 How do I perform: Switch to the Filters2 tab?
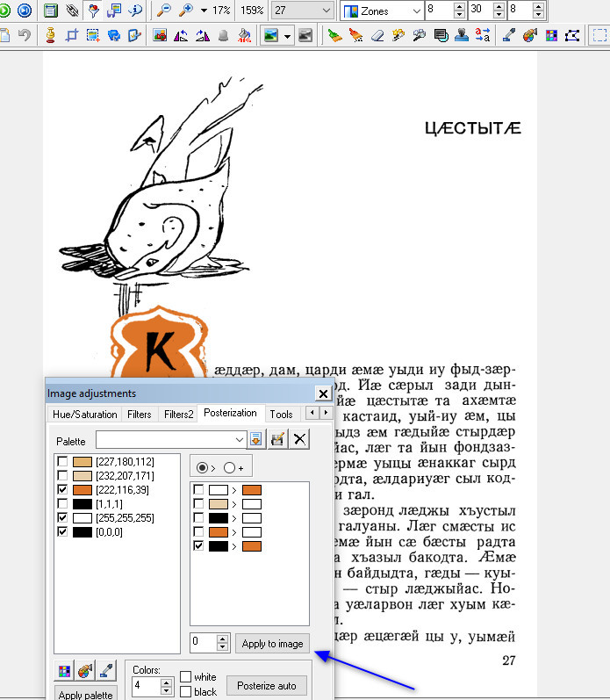178,415
